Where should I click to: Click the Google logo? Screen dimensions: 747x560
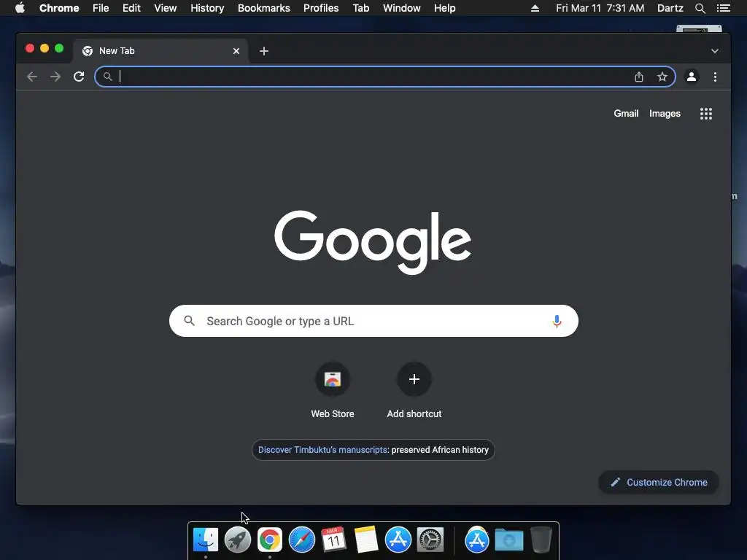tap(373, 242)
